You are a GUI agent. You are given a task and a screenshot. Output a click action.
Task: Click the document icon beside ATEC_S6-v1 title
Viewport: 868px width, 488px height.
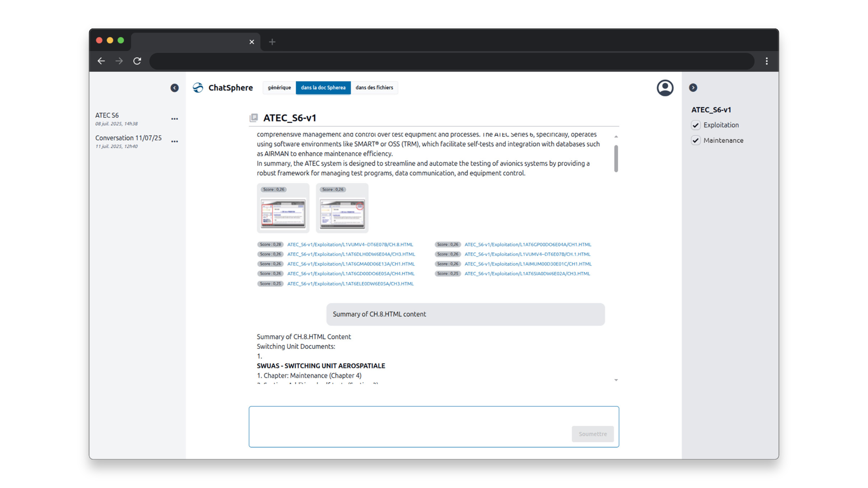coord(254,118)
